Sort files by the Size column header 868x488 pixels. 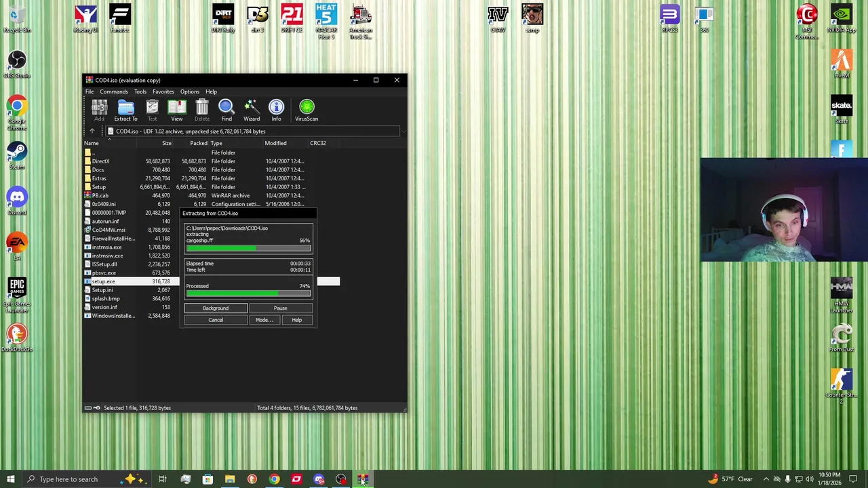tap(155, 143)
